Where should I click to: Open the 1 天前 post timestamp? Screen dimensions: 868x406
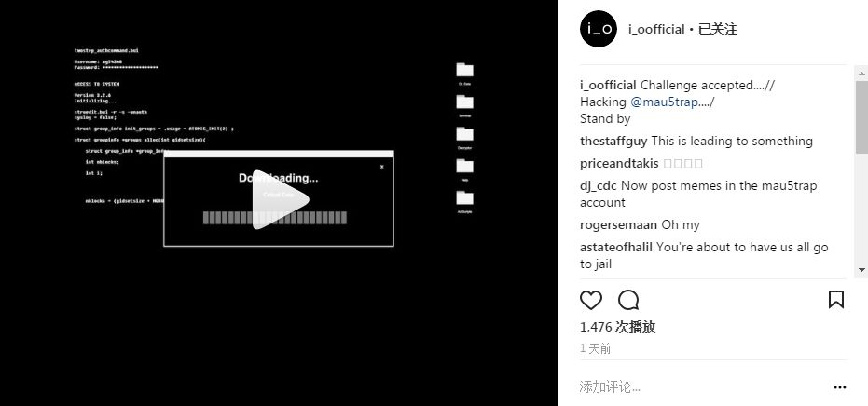click(595, 348)
